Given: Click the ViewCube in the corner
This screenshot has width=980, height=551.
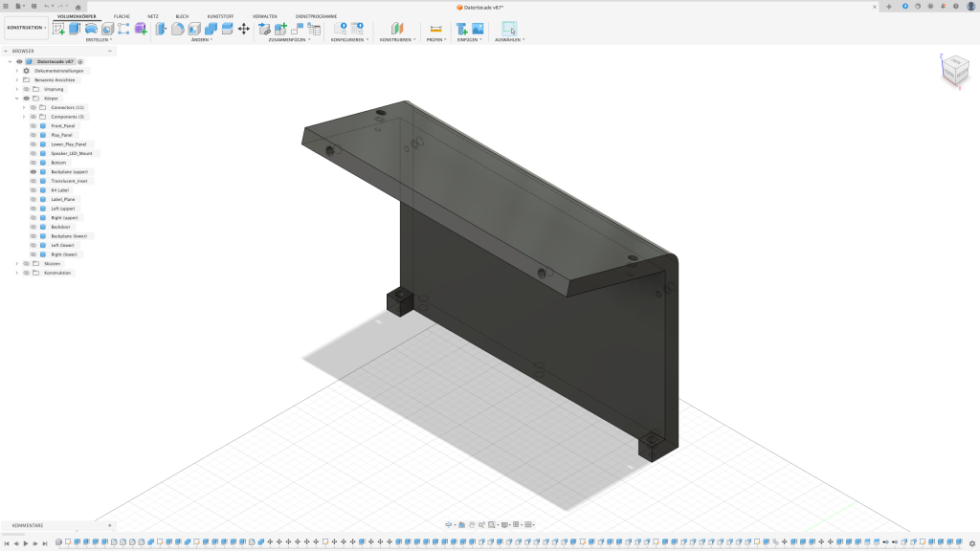Looking at the screenshot, I should tap(954, 70).
